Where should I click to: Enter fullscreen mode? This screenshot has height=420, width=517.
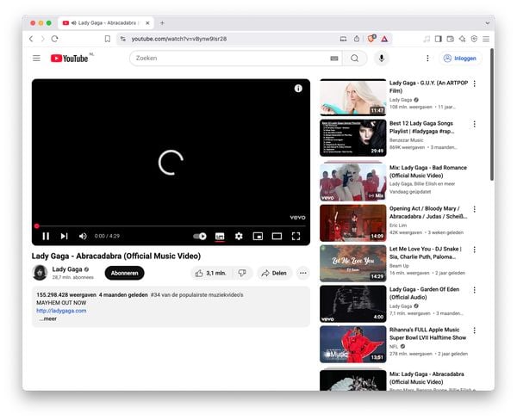[x=296, y=236]
